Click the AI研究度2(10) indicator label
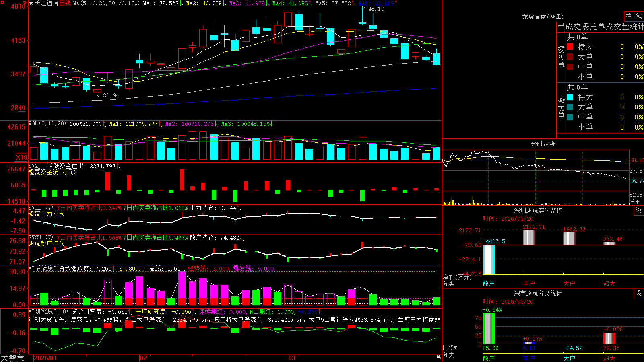Image resolution: width=644 pixels, height=362 pixels. tap(48, 311)
